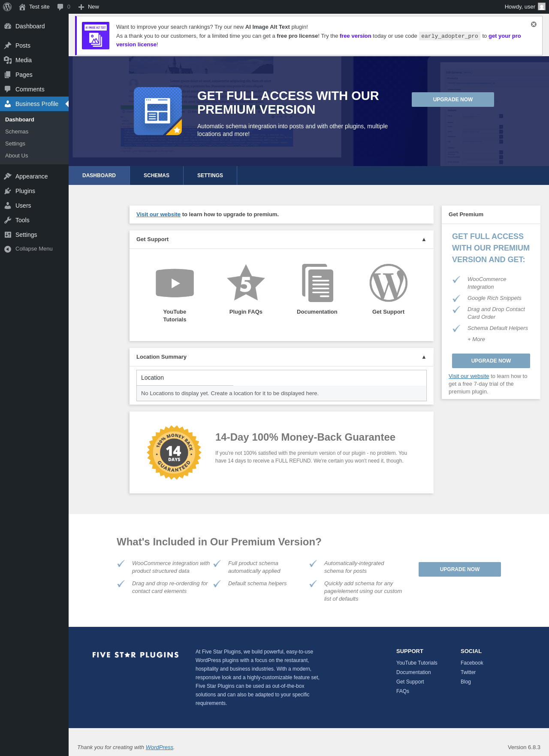Image resolution: width=549 pixels, height=756 pixels.
Task: Follow the get your pro version license link
Action: [x=505, y=36]
